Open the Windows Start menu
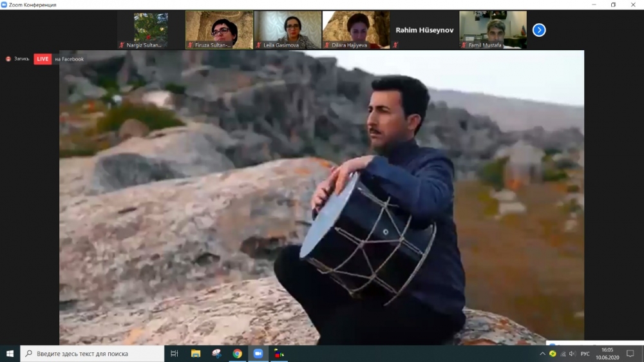Screen dimensions: 644x362 tap(10, 354)
